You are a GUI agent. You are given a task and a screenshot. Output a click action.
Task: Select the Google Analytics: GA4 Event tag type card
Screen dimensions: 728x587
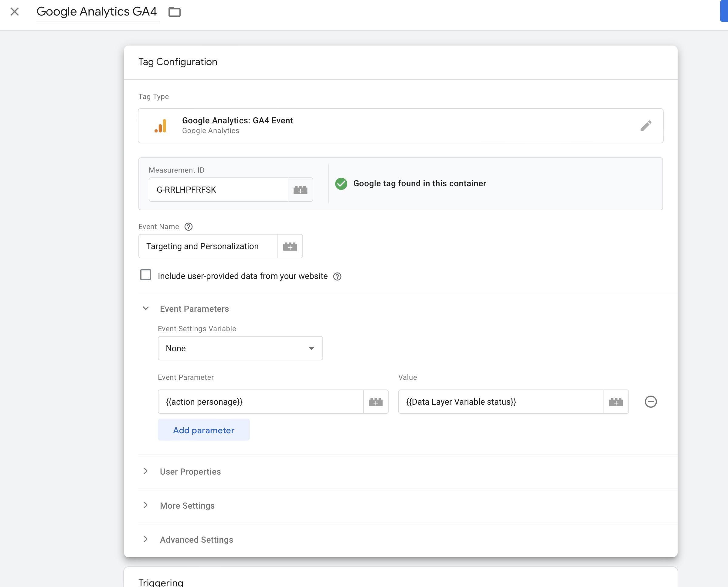(x=400, y=126)
